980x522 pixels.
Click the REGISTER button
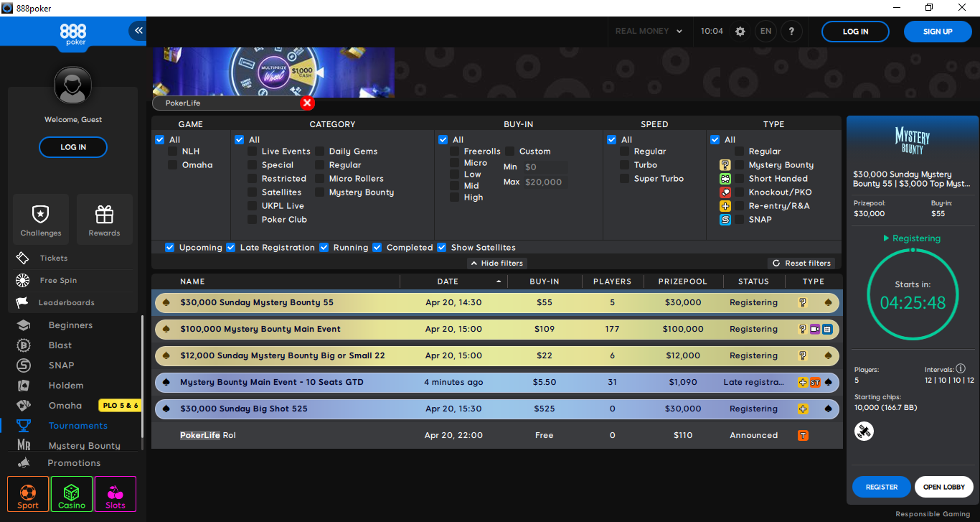pos(882,487)
